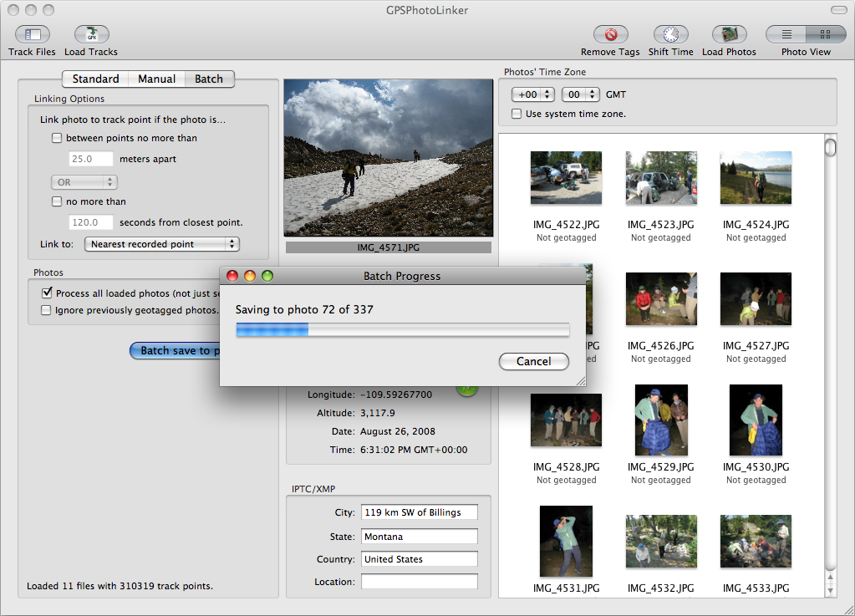Click the Remove Tags toolbar icon
The height and width of the screenshot is (616, 855).
[611, 34]
